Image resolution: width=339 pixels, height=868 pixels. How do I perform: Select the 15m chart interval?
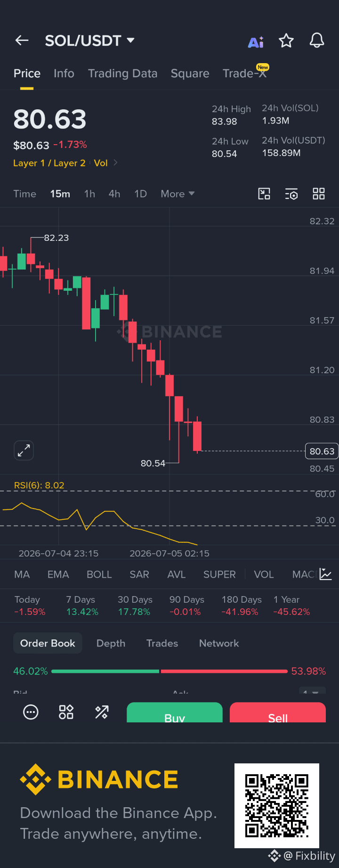point(60,194)
